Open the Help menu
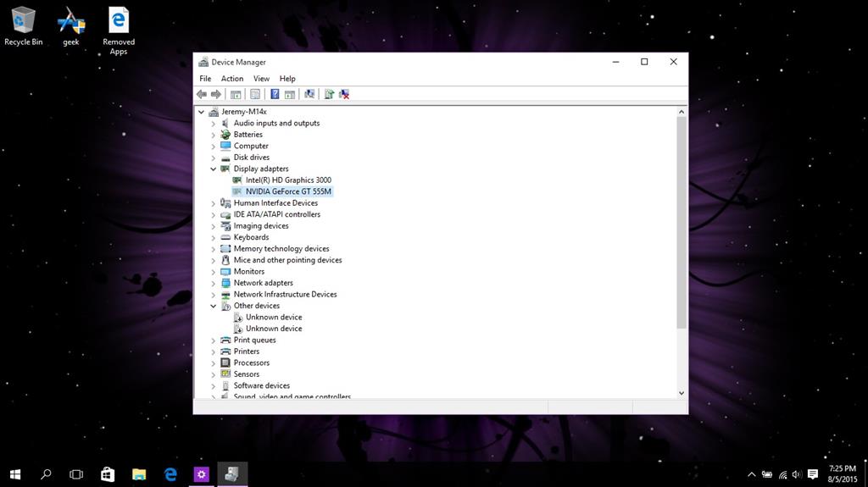This screenshot has height=487, width=868. tap(287, 79)
